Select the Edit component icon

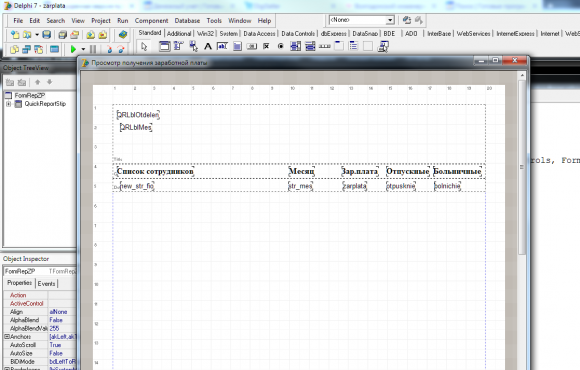click(x=222, y=46)
